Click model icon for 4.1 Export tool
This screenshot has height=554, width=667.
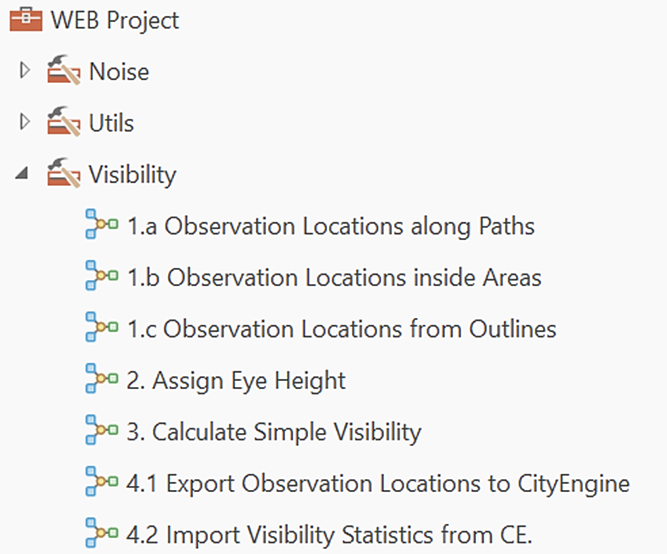(x=102, y=485)
